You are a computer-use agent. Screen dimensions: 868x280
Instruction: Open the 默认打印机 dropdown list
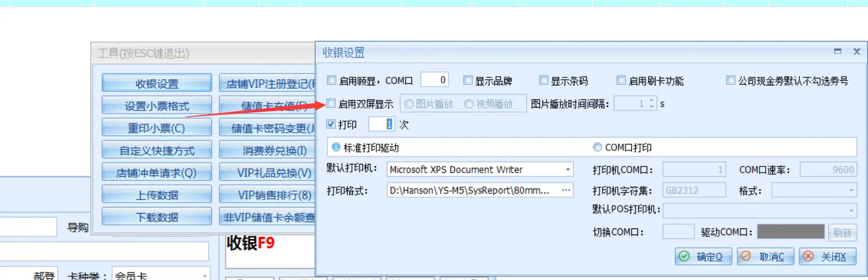[x=568, y=169]
